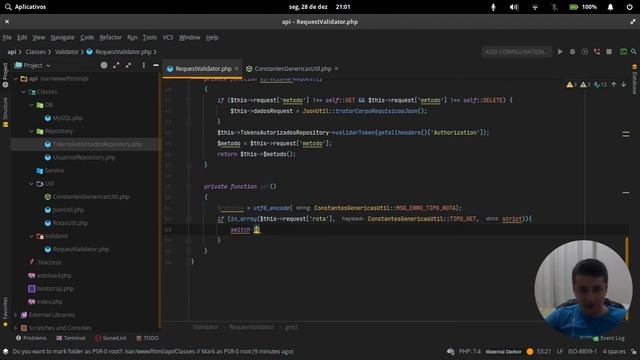The image size is (640, 360).
Task: Collapse the DB folder
Action: 31,105
